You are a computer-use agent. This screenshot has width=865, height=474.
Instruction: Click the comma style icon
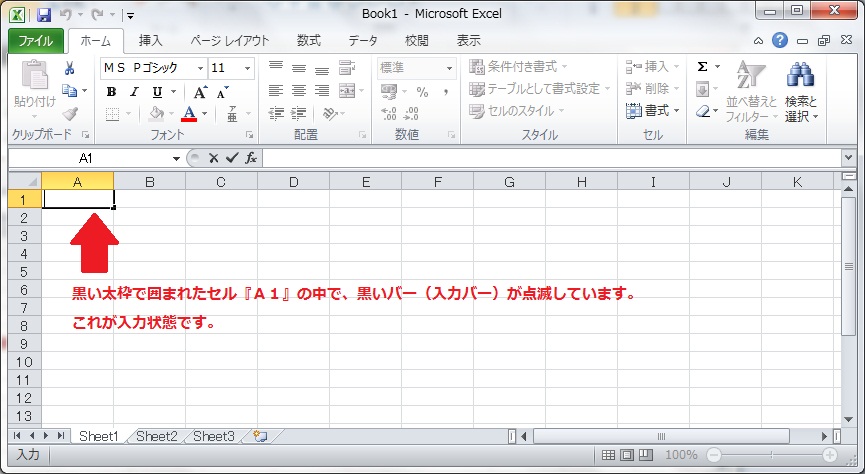click(x=446, y=92)
